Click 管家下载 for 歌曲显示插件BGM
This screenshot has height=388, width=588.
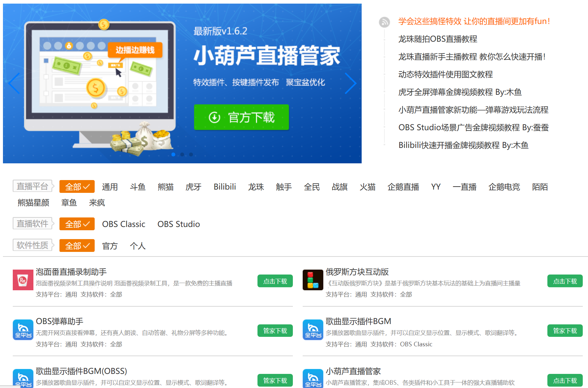pos(565,331)
